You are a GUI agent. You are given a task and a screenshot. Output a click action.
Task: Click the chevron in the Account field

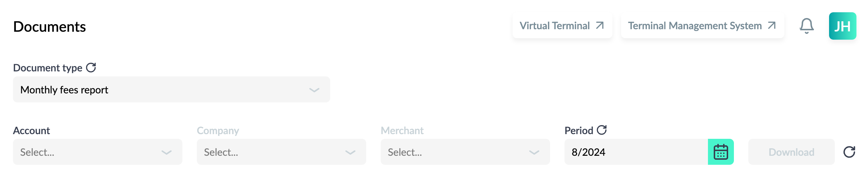[x=167, y=153]
